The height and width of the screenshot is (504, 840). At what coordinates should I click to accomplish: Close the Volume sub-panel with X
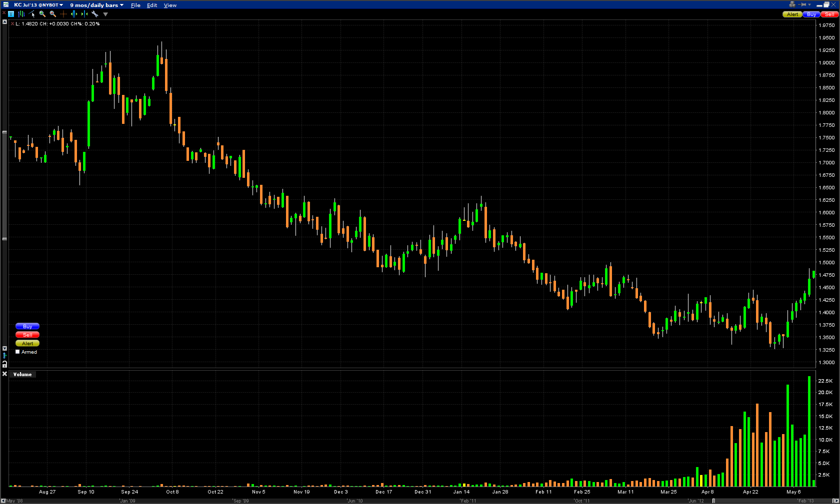[4, 374]
